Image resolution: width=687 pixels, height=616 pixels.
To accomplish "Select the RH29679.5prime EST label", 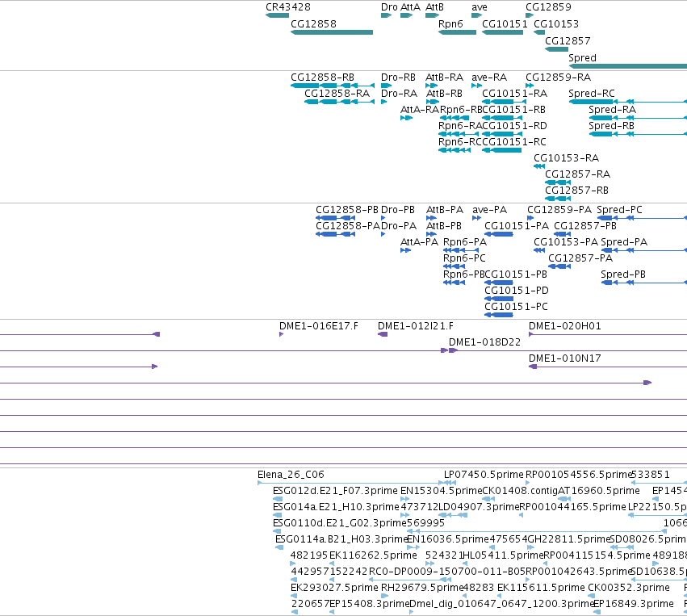I will click(x=422, y=588).
